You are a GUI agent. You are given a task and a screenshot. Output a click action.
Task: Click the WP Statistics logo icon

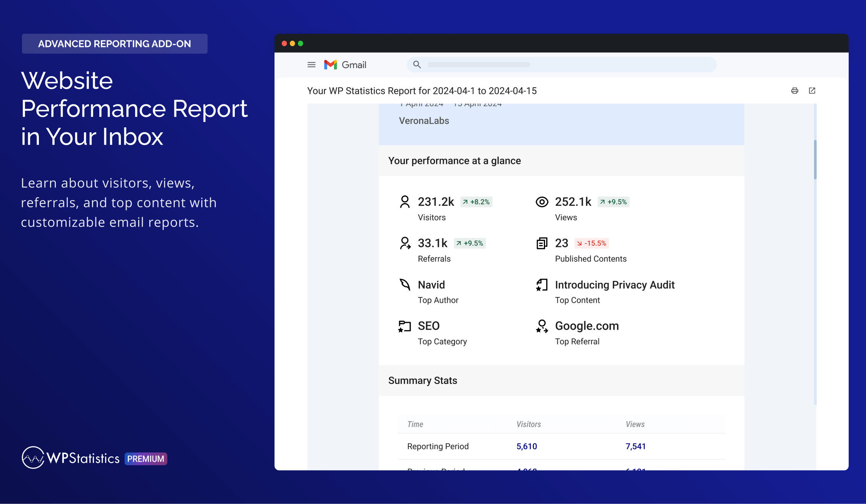point(33,457)
